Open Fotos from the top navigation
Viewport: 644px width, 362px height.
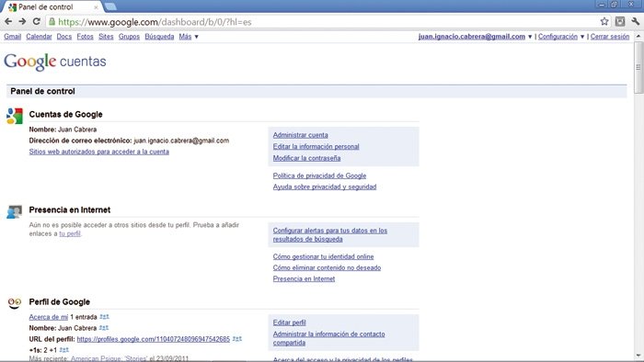click(85, 37)
